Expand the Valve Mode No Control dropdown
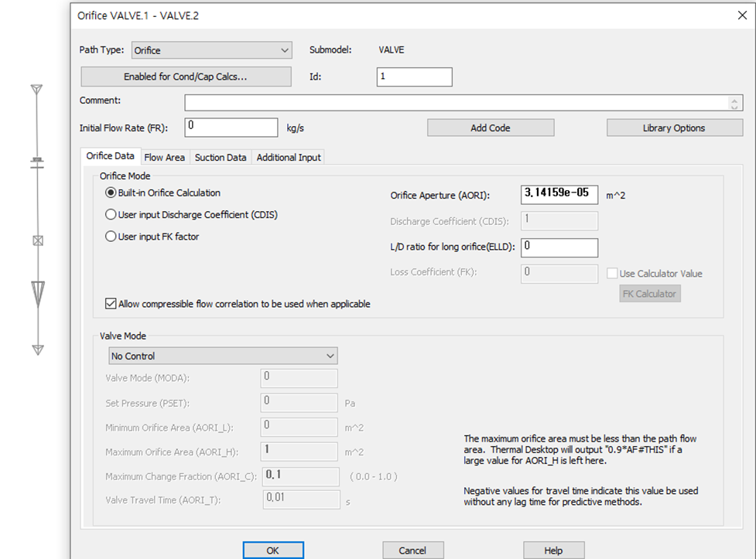Viewport: 756px width, 559px height. click(223, 356)
